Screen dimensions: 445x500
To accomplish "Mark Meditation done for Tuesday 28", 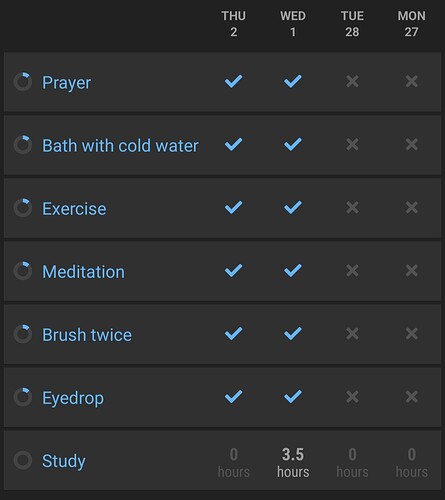I will [352, 271].
